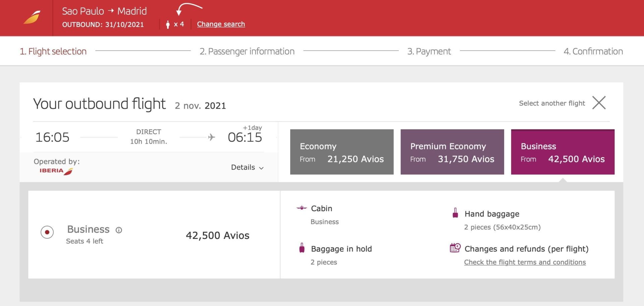Choose the Premium Economy 31,750 Avios fare
This screenshot has height=306, width=644.
452,152
